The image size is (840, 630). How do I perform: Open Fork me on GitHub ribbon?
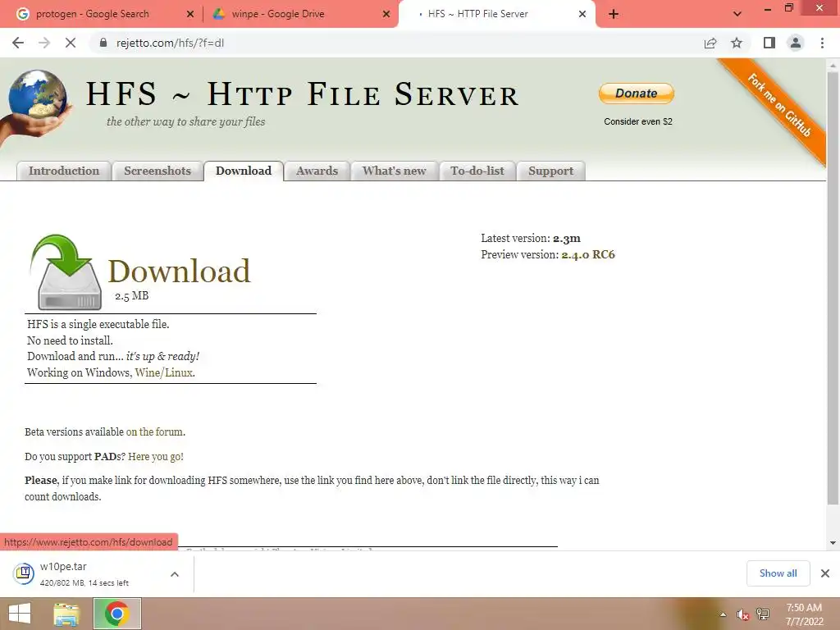[779, 104]
